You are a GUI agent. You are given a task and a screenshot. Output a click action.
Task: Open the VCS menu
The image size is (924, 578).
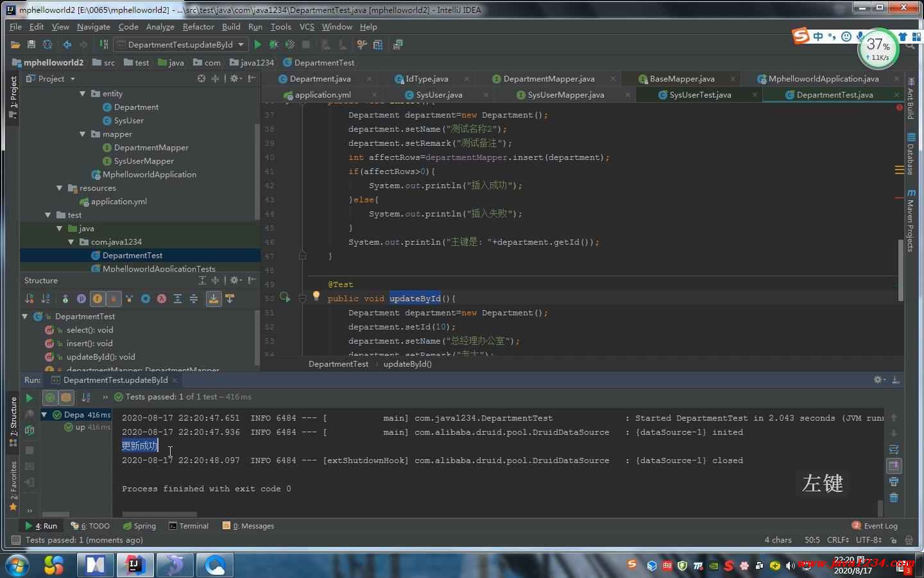click(307, 27)
